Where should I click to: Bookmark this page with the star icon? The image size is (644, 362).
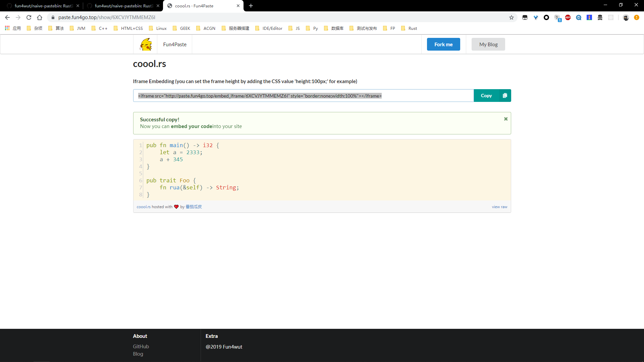pos(512,17)
